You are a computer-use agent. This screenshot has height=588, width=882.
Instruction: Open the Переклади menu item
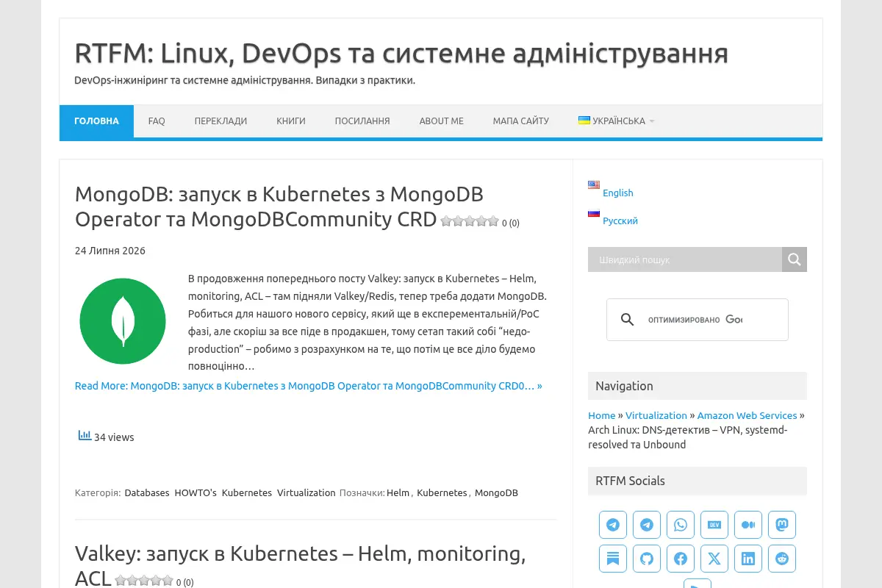coord(220,121)
